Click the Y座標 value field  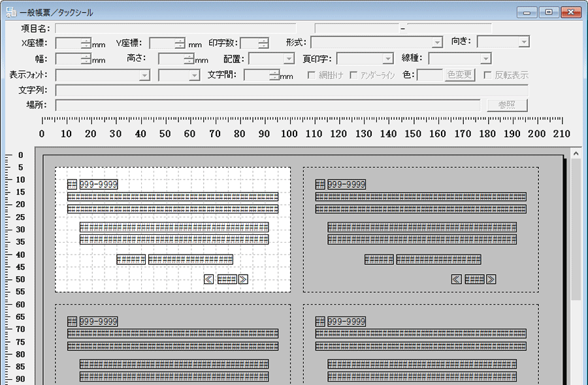[x=162, y=44]
